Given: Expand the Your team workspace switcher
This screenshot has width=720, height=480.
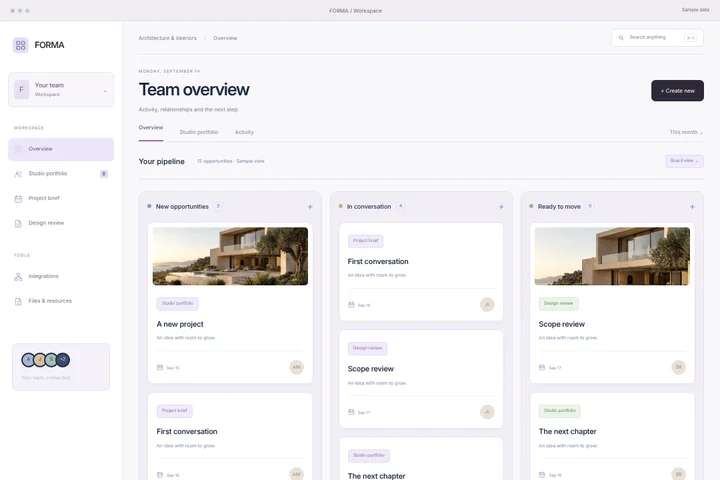Looking at the screenshot, I should [61, 90].
